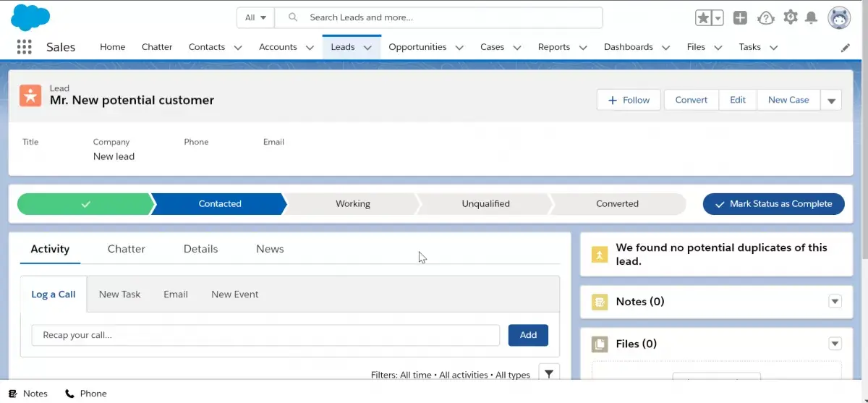Click the Files (0) heading link
The image size is (868, 403).
tap(636, 344)
